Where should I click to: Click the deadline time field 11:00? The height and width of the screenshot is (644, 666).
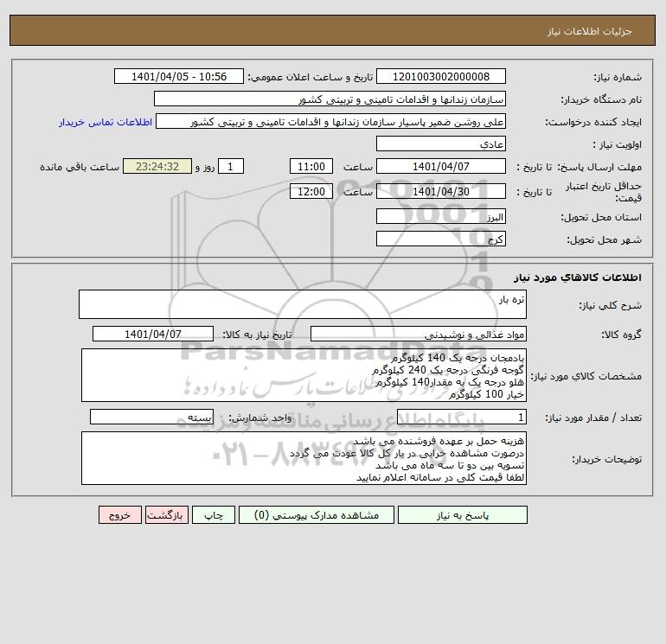[x=311, y=167]
